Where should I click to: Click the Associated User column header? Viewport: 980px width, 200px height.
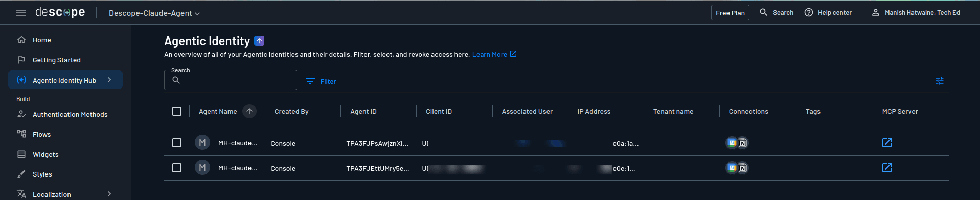click(527, 111)
